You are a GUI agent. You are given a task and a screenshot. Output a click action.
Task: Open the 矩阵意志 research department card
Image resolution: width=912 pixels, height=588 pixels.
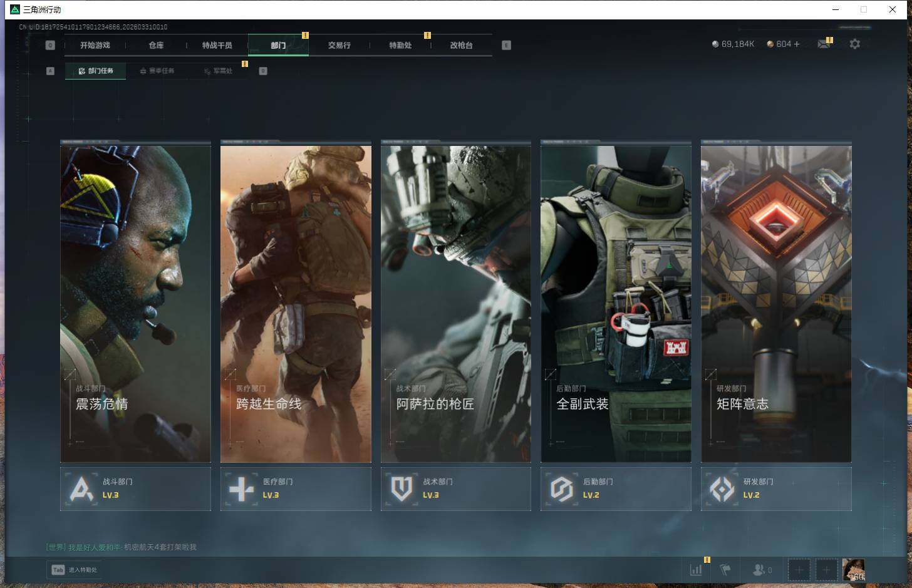click(776, 304)
